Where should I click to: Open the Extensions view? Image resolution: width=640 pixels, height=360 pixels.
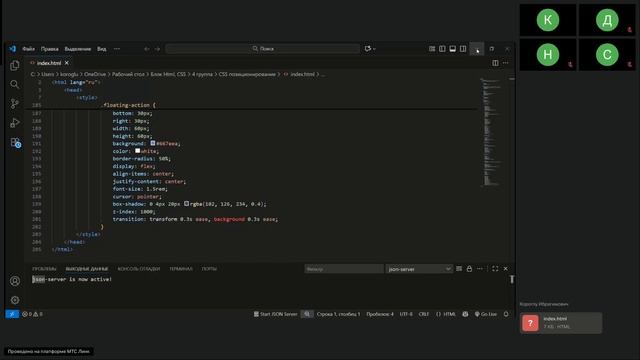(x=16, y=142)
